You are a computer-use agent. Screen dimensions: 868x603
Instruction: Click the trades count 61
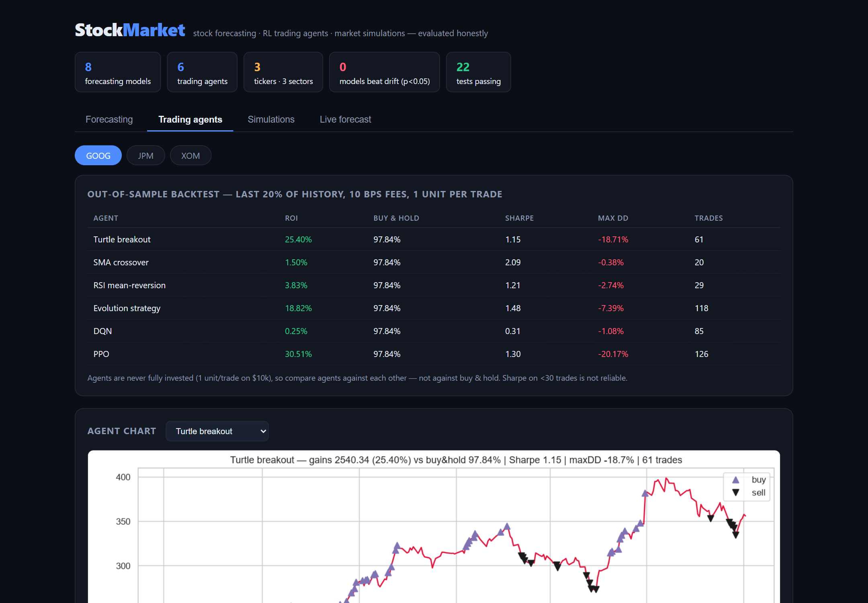(699, 240)
